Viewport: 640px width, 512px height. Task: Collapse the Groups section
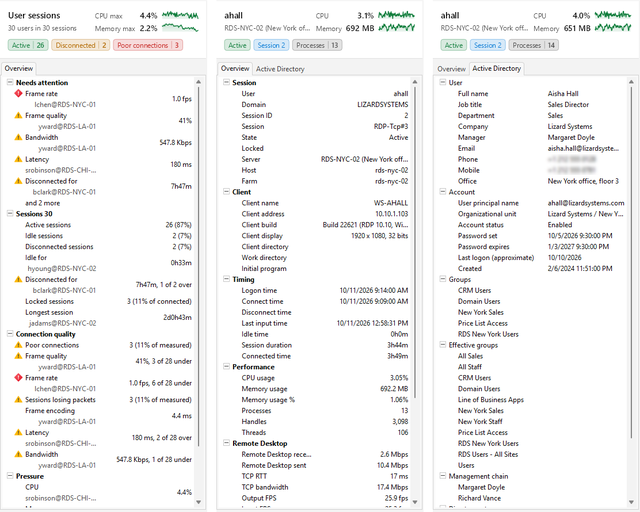(442, 279)
